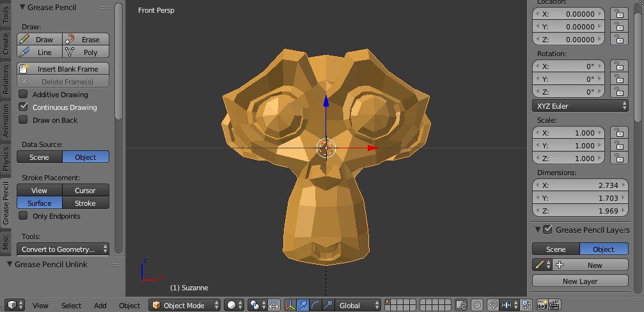644x312 pixels.
Task: Click the Location X value field
Action: tap(569, 14)
